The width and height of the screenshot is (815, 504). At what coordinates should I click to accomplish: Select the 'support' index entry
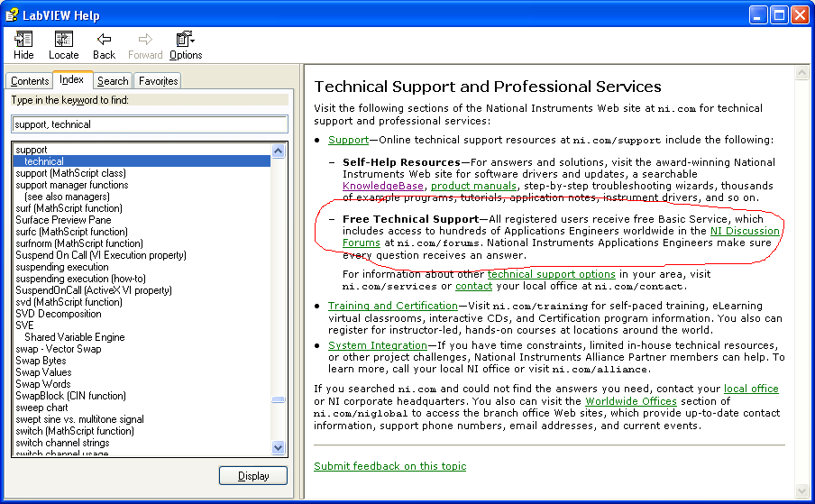tap(32, 150)
